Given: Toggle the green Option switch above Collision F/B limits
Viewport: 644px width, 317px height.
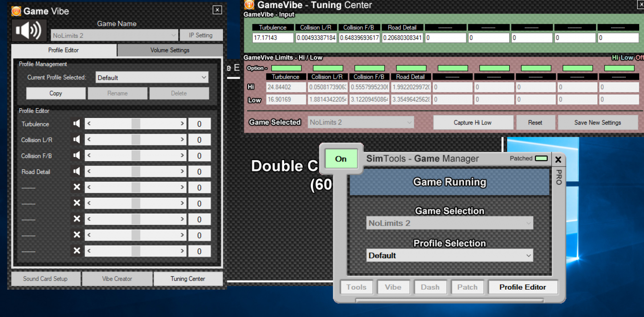Looking at the screenshot, I should (x=369, y=68).
